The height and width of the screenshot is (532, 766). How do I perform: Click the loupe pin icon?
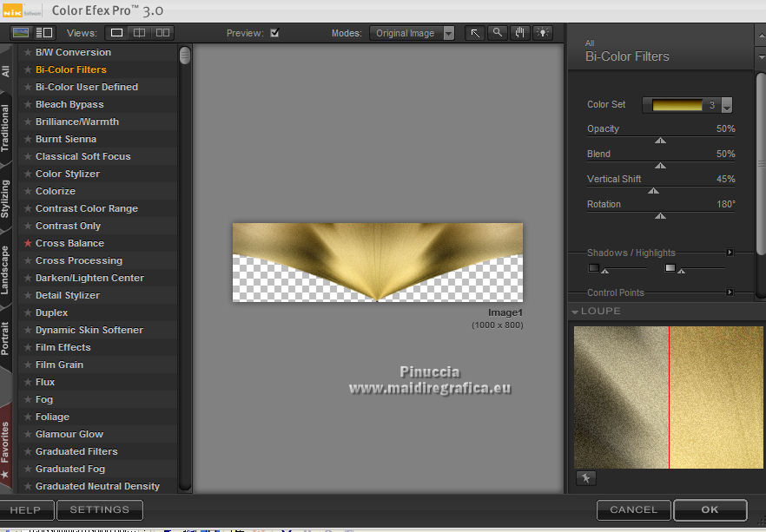585,478
